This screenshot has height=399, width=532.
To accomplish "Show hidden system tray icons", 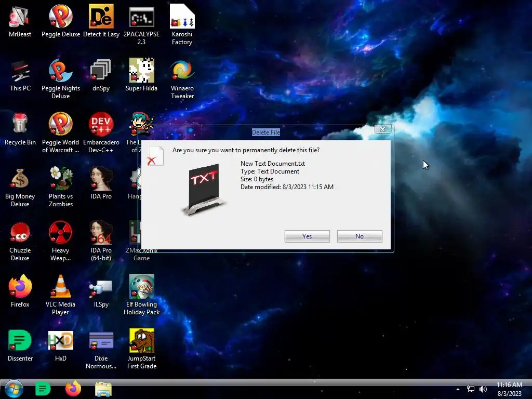I will pyautogui.click(x=458, y=389).
